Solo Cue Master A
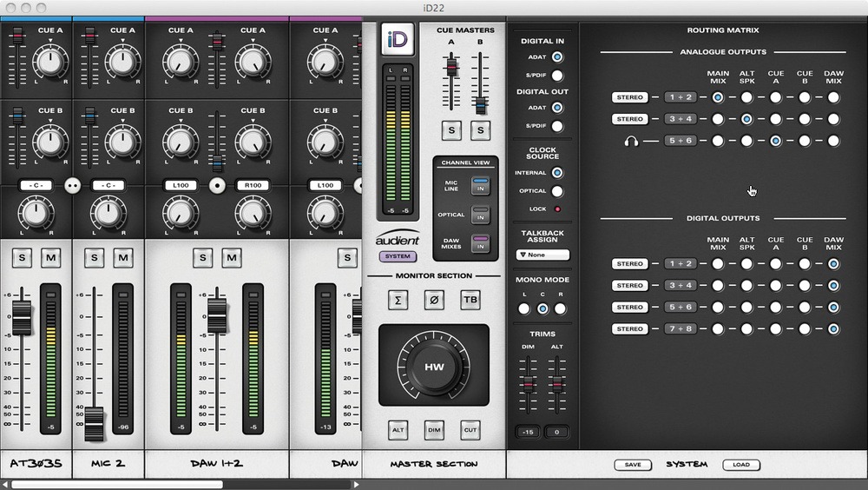The height and width of the screenshot is (490, 868). click(451, 130)
